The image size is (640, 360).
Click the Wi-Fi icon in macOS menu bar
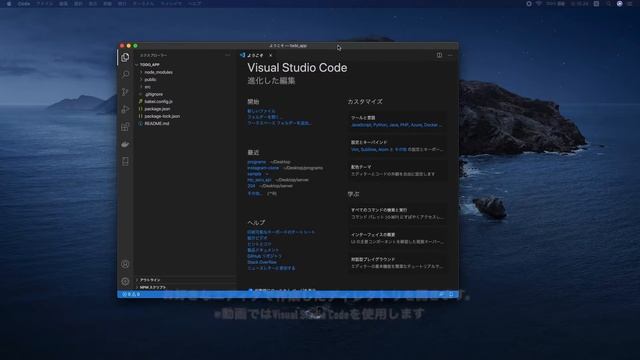[539, 3]
